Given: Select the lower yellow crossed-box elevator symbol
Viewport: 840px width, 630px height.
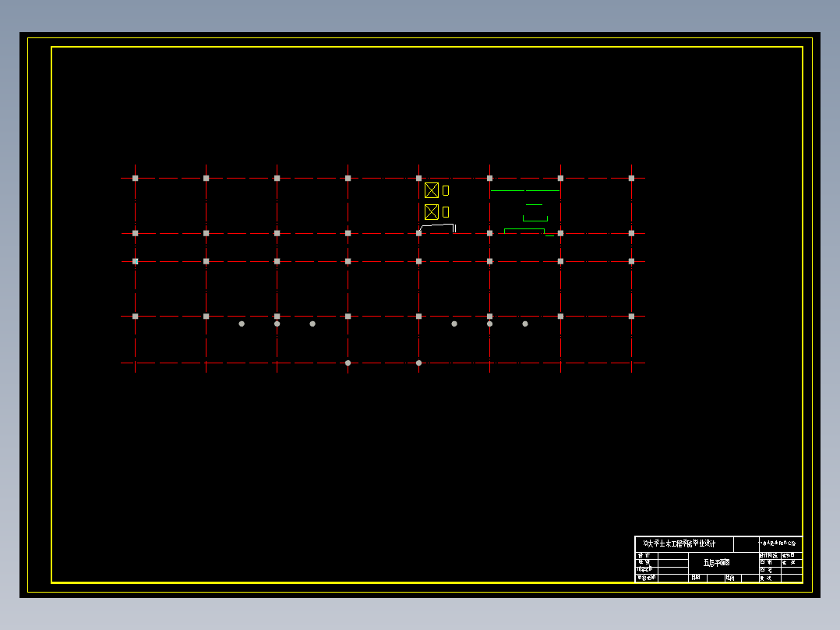Looking at the screenshot, I should point(432,212).
